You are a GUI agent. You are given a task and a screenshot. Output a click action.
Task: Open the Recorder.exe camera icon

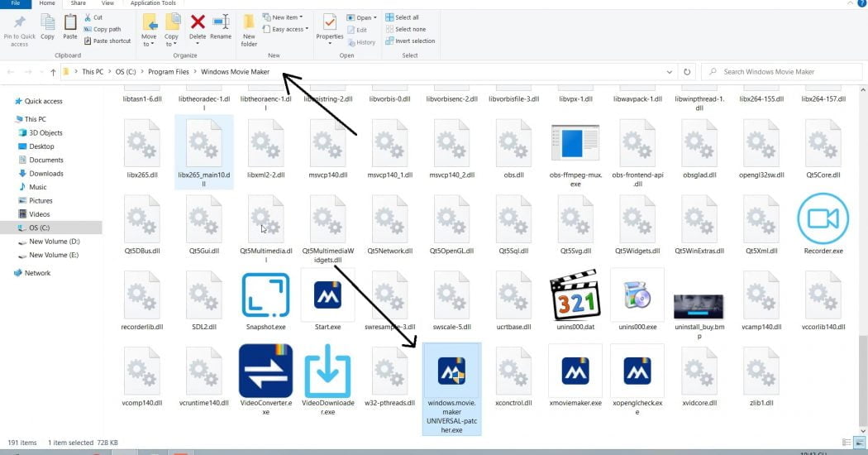click(x=823, y=219)
